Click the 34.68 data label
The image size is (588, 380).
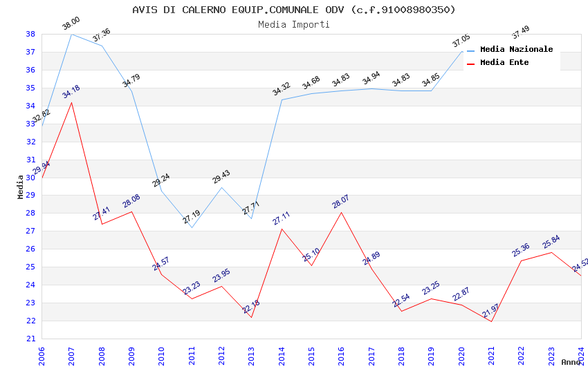click(311, 83)
